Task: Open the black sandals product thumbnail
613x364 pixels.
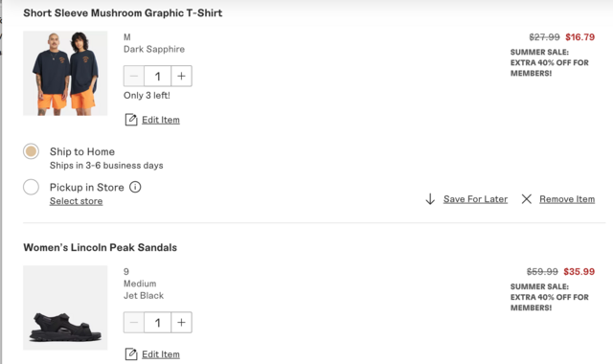Action: click(65, 307)
